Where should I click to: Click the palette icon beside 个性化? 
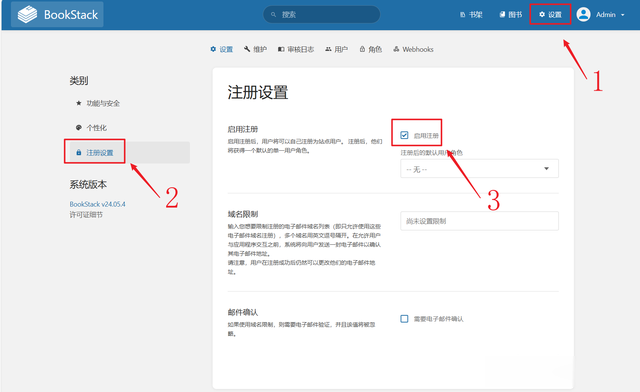79,127
